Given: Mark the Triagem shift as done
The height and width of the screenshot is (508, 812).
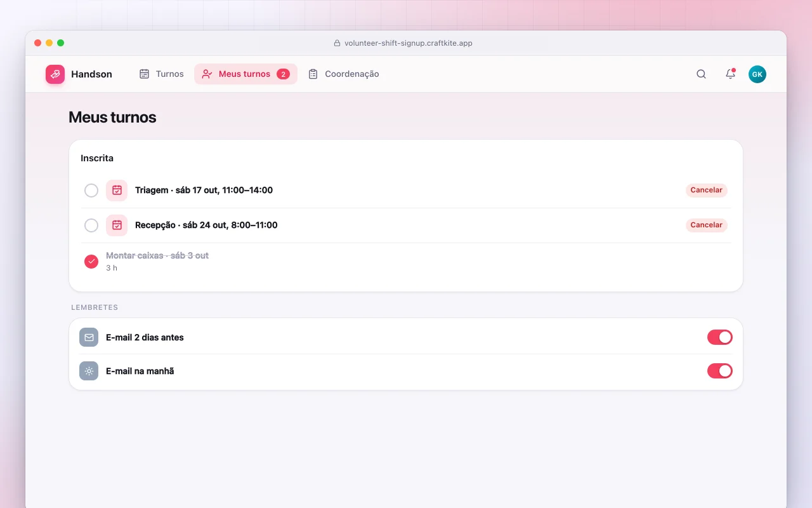Looking at the screenshot, I should [91, 190].
